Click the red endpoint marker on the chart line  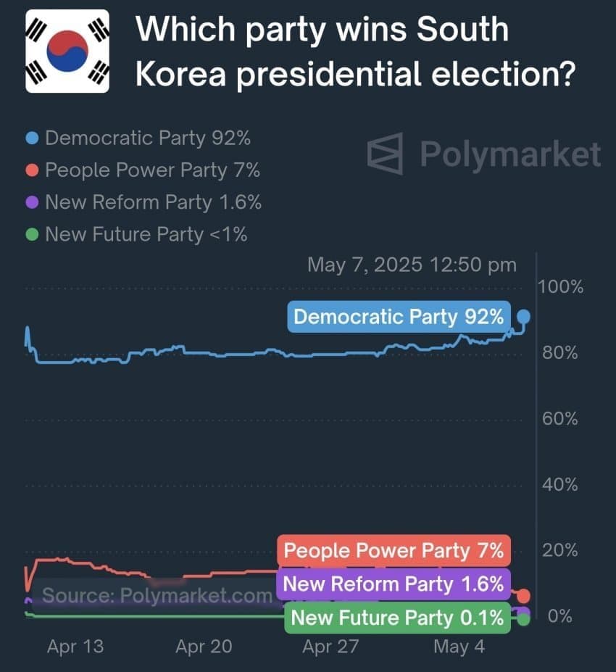[523, 596]
